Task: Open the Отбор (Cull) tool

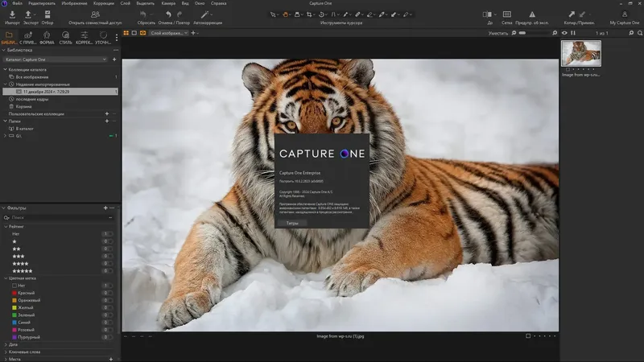Action: pyautogui.click(x=47, y=14)
